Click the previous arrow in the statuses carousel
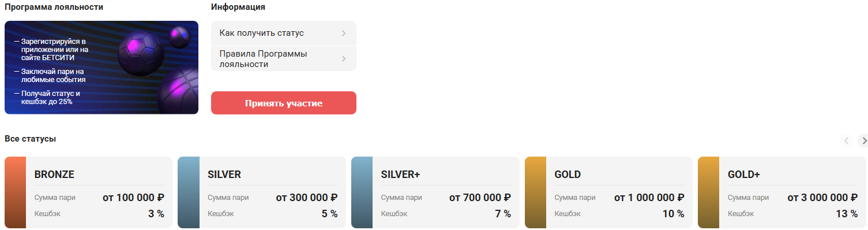The image size is (868, 230). click(847, 140)
